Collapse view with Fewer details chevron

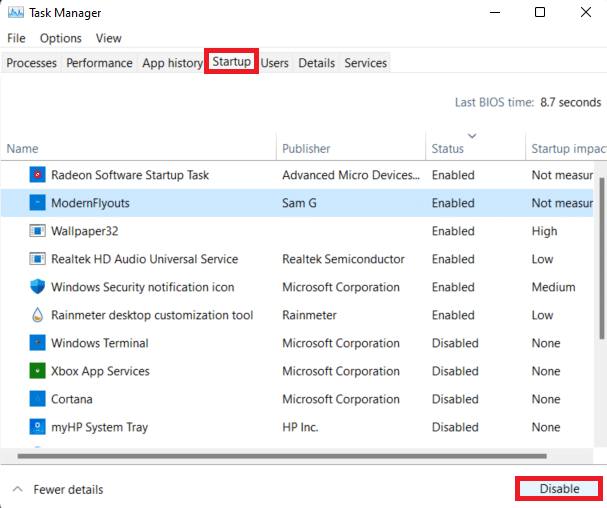[18, 490]
